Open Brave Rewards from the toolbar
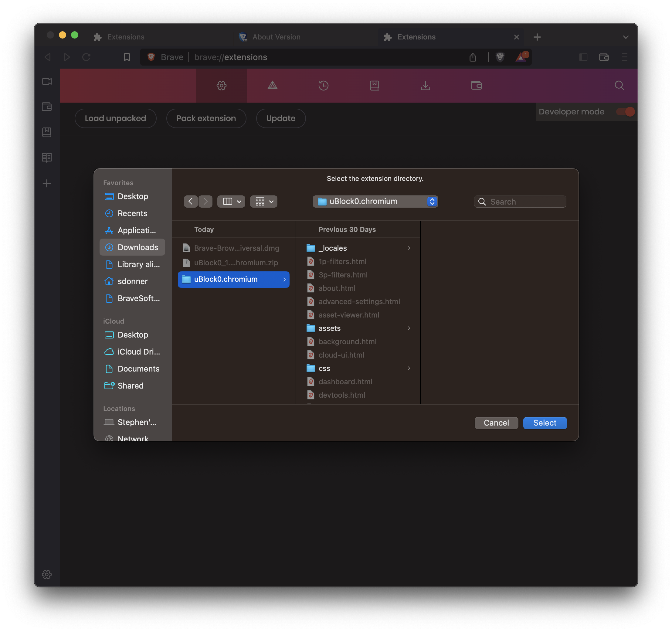The height and width of the screenshot is (632, 672). click(x=521, y=57)
